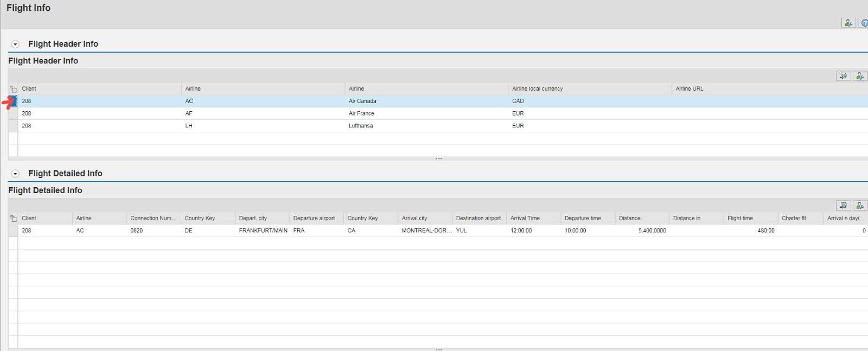
Task: Select the Air France row selector
Action: (x=13, y=113)
